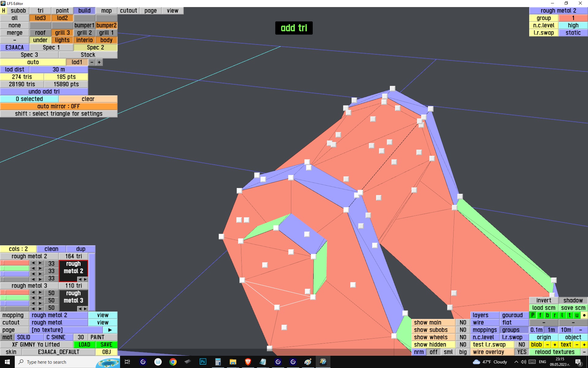
Task: Click the blob plus button
Action: 555,345
